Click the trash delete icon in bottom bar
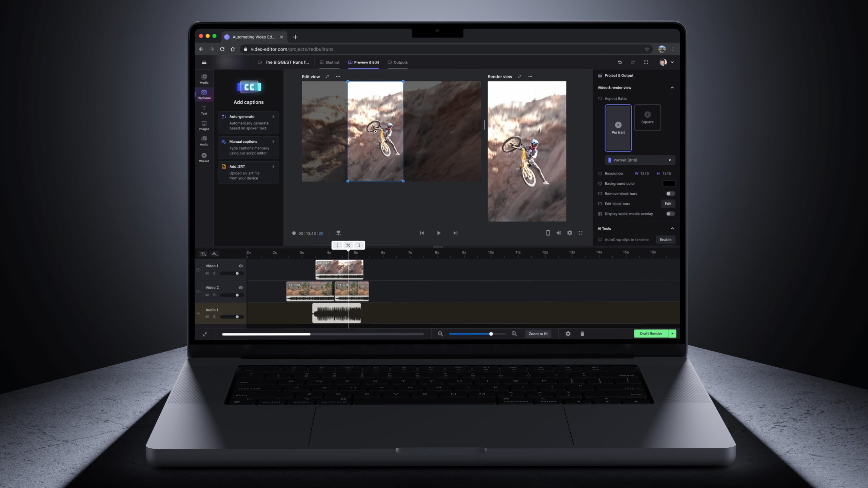This screenshot has height=488, width=868. coord(582,334)
